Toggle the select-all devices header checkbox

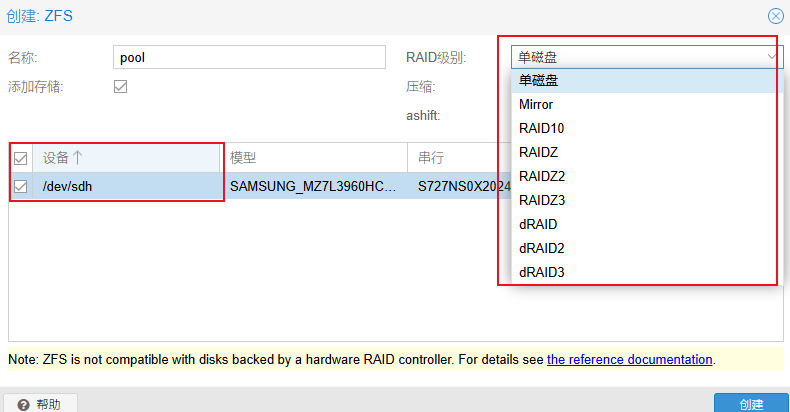click(x=21, y=158)
